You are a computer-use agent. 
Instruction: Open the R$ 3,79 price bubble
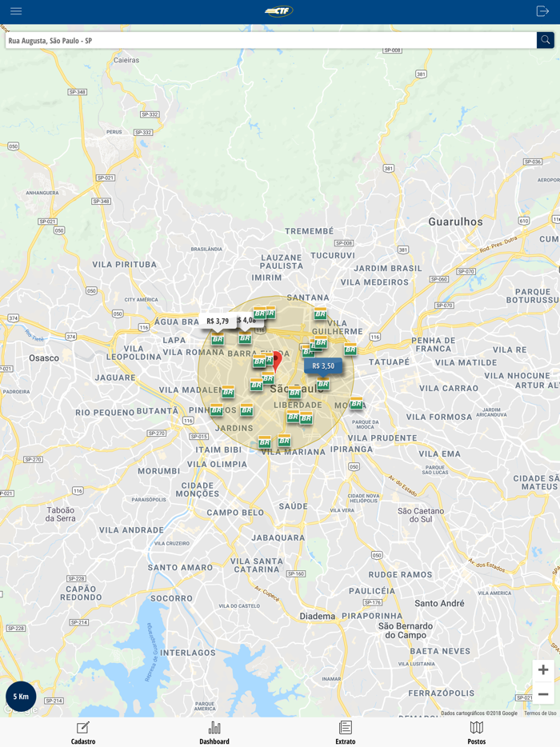coord(218,321)
